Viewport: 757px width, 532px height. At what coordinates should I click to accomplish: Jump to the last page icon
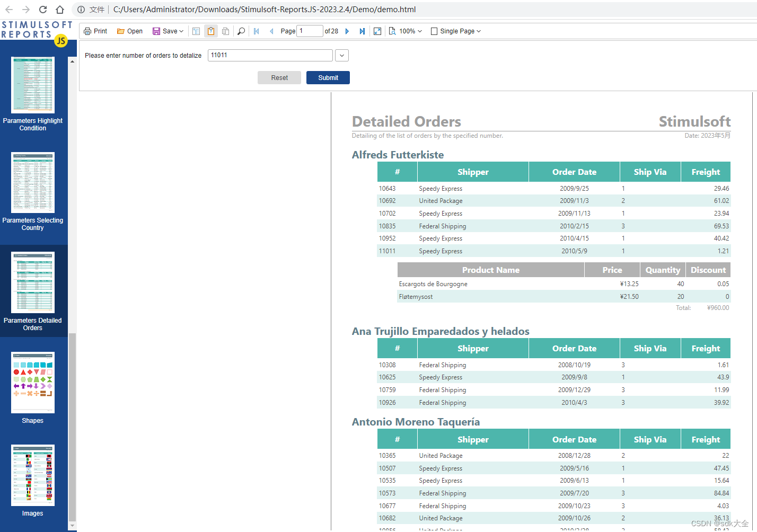coord(362,31)
